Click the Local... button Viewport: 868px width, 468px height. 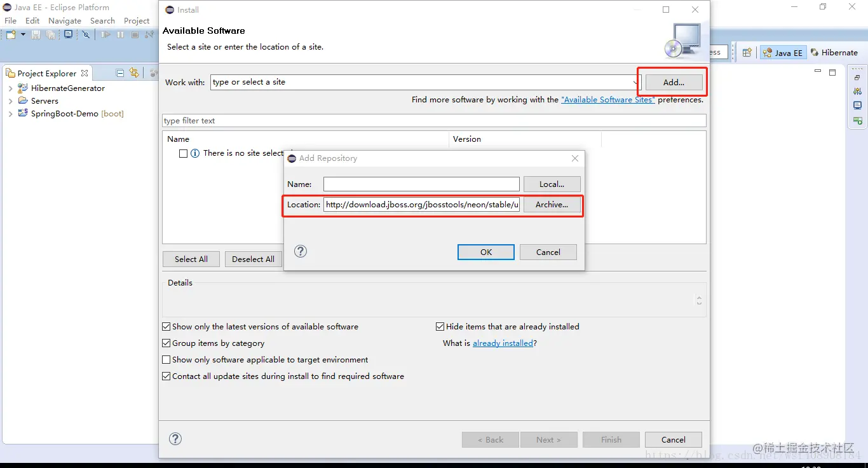tap(552, 184)
